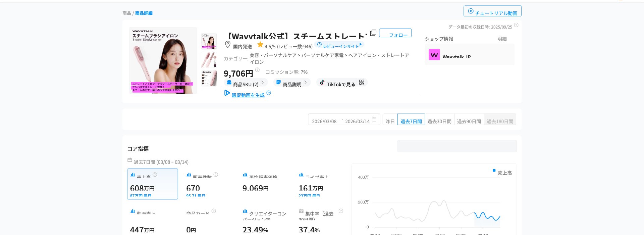Select the third product thumbnail with list
Image resolution: width=644 pixels, height=235 pixels.
[x=209, y=78]
